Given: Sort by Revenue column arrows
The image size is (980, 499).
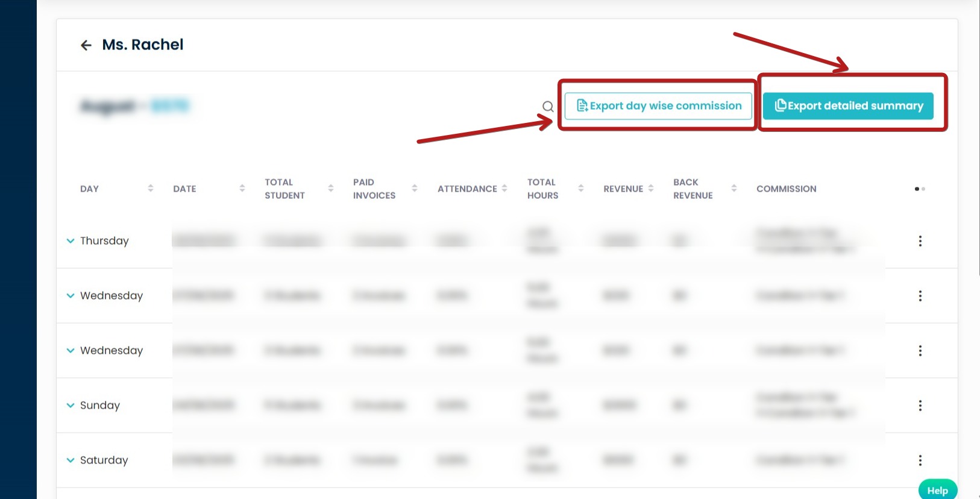Looking at the screenshot, I should [x=651, y=189].
